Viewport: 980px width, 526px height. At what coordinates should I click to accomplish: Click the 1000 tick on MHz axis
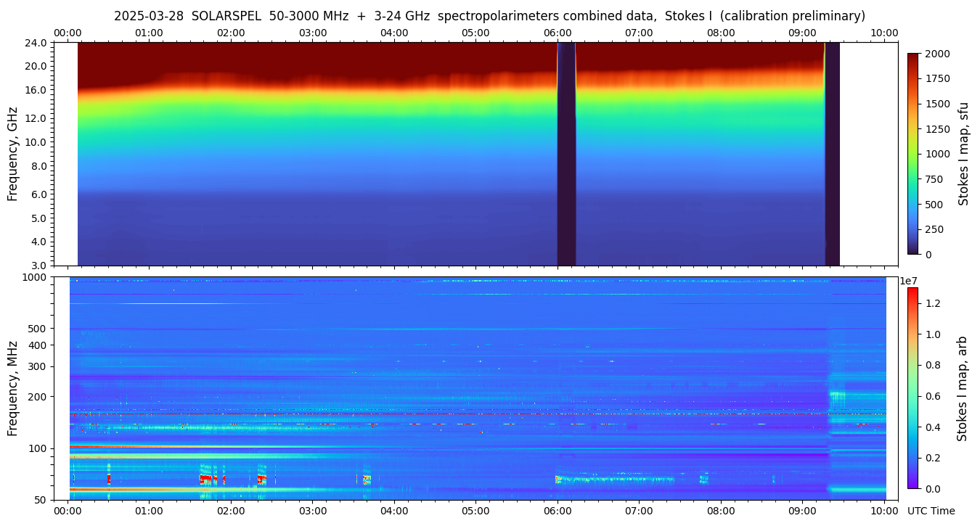pyautogui.click(x=36, y=277)
